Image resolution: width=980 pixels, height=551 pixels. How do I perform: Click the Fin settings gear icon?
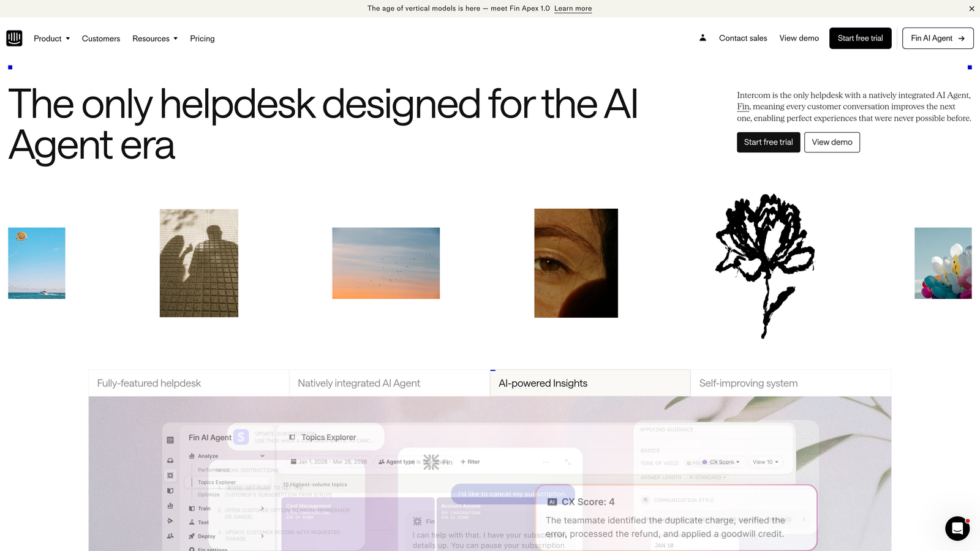pos(191,549)
